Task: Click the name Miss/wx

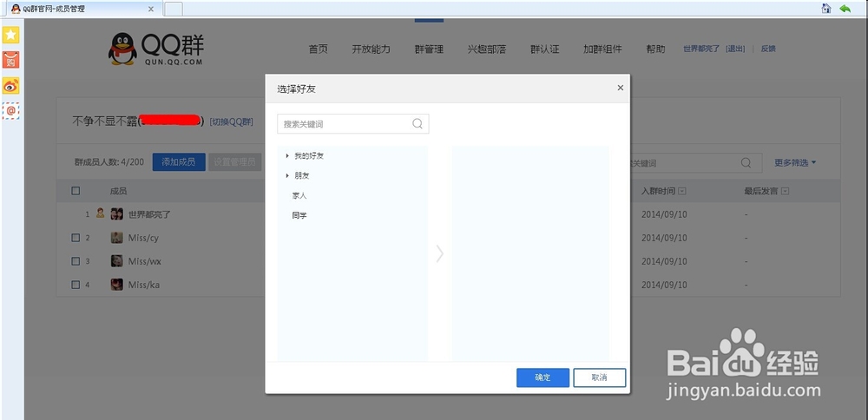Action: point(144,261)
